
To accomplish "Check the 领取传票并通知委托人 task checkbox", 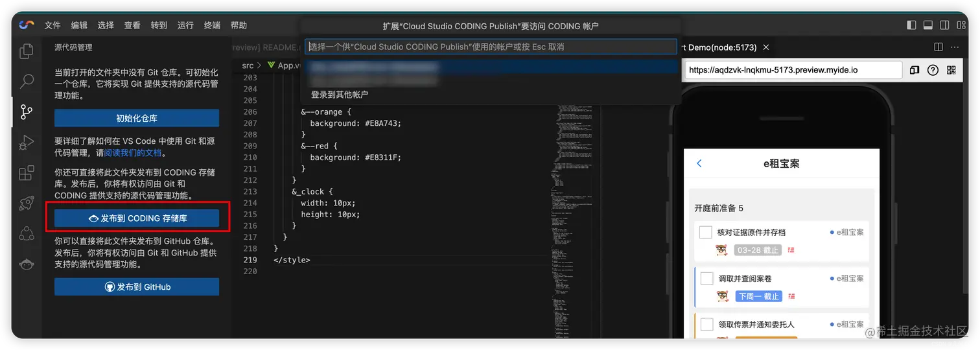I will [x=706, y=324].
